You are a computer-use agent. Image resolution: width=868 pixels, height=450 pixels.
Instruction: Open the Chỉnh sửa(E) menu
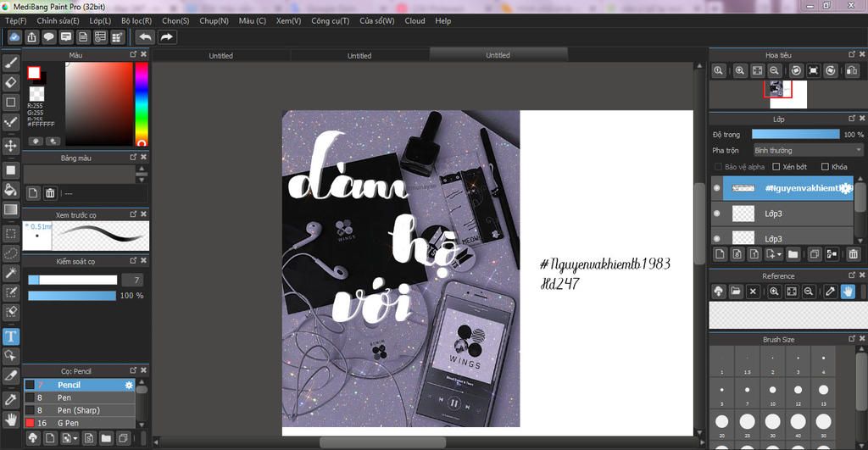point(58,20)
